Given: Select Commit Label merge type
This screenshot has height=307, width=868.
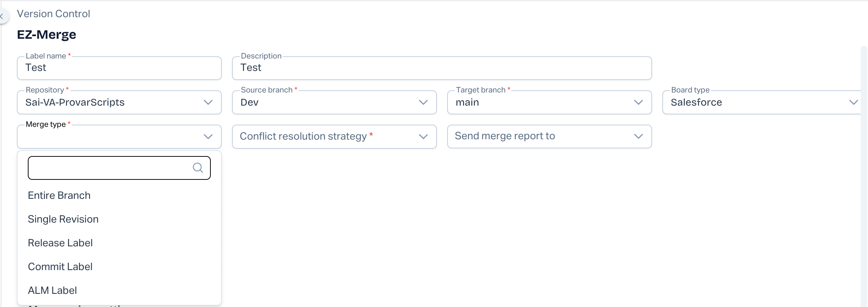Looking at the screenshot, I should point(60,267).
